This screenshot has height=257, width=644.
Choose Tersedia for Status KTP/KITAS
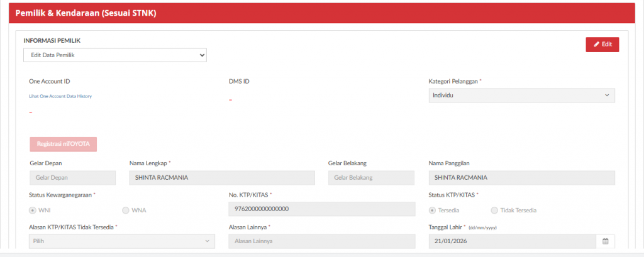pyautogui.click(x=433, y=211)
